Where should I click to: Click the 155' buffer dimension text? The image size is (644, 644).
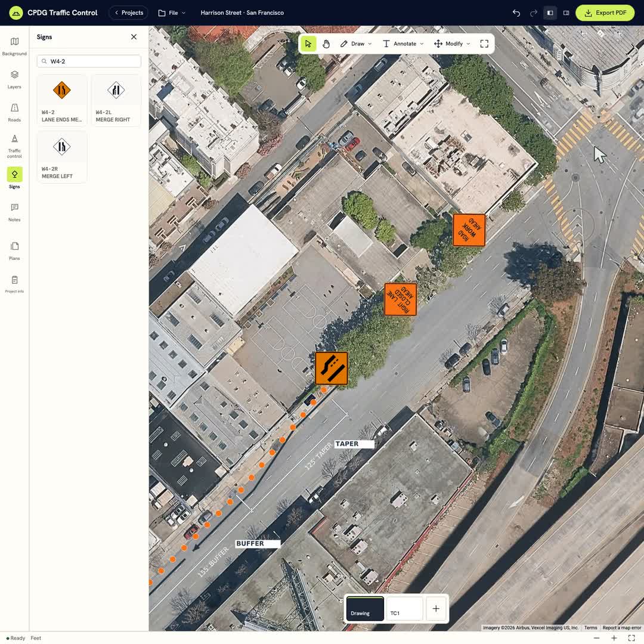coord(213,562)
